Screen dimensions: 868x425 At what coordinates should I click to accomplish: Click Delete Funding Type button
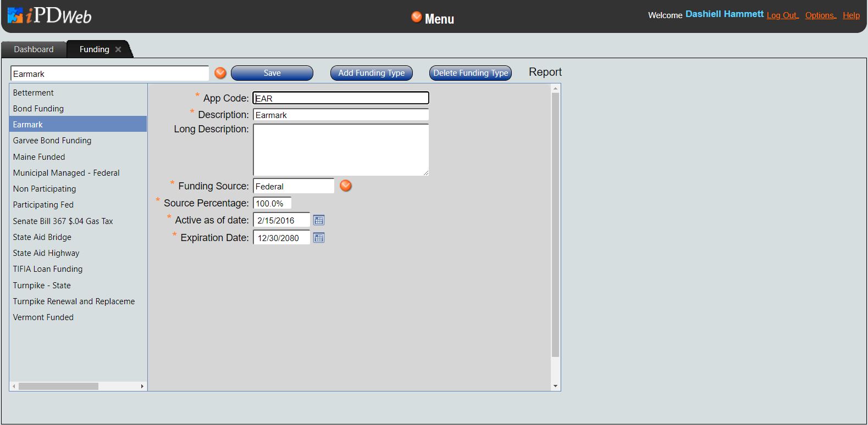tap(470, 73)
